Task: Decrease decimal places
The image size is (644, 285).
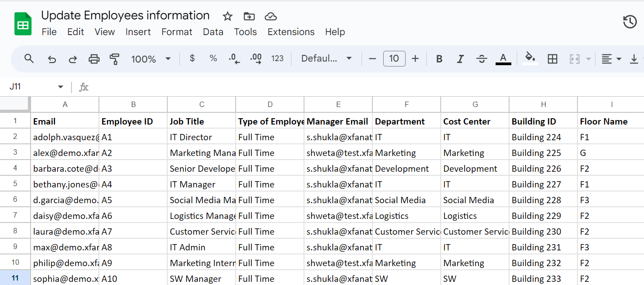Action: 233,58
